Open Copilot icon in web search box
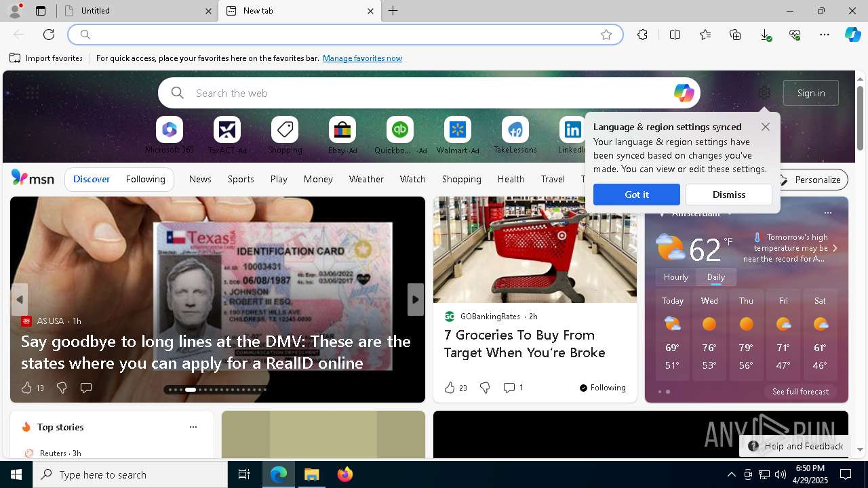 [x=684, y=93]
